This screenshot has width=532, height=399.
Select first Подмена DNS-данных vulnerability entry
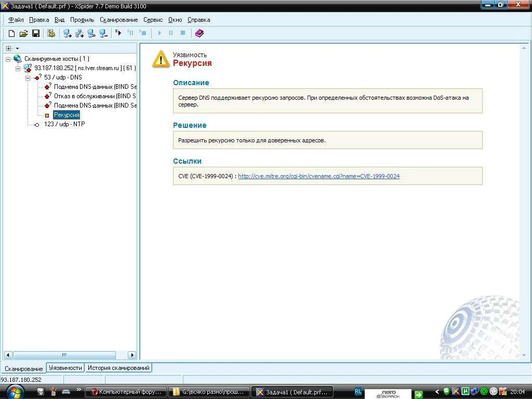pyautogui.click(x=96, y=87)
